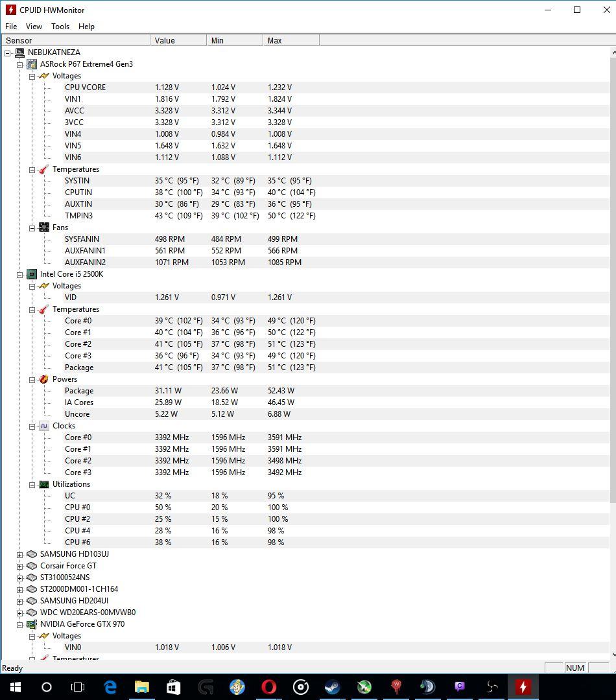Viewport: 616px width, 700px height.
Task: Collapse the NEBUKATNEZA root node
Action: (8, 53)
